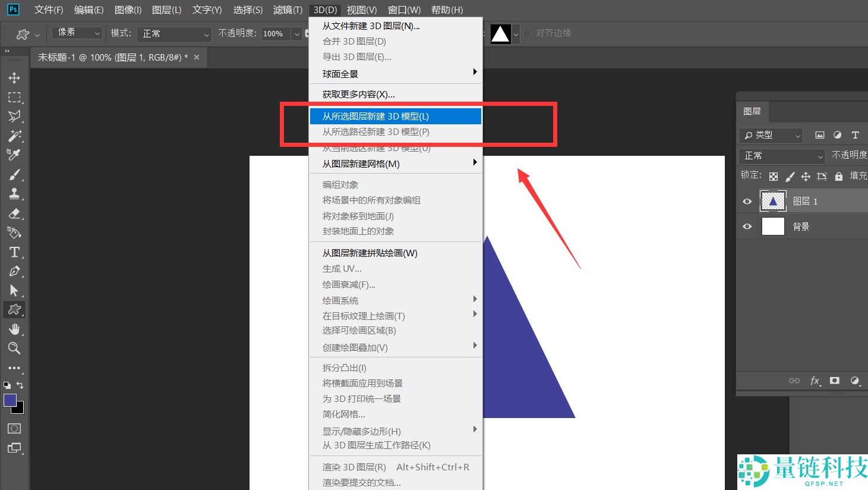Select the Horizontal Type tool

(14, 252)
